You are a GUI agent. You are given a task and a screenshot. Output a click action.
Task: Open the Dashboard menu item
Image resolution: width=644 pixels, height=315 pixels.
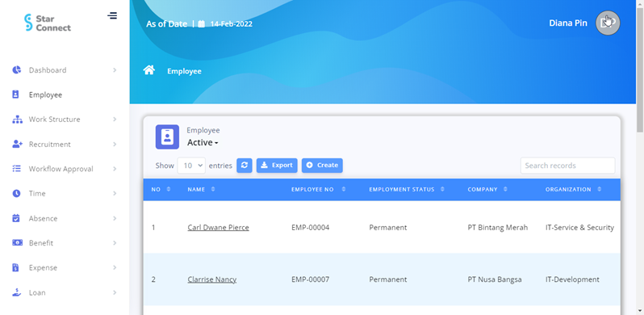pyautogui.click(x=48, y=70)
